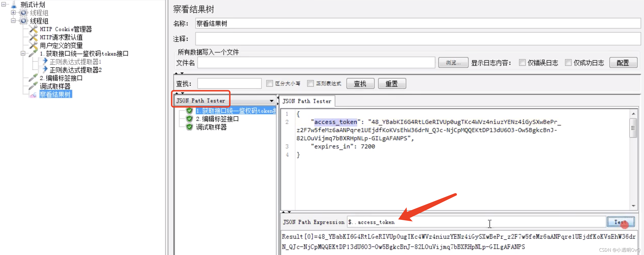644x255 pixels.
Task: Select 正则表达式提取器1 in the test plan
Action: (75, 62)
